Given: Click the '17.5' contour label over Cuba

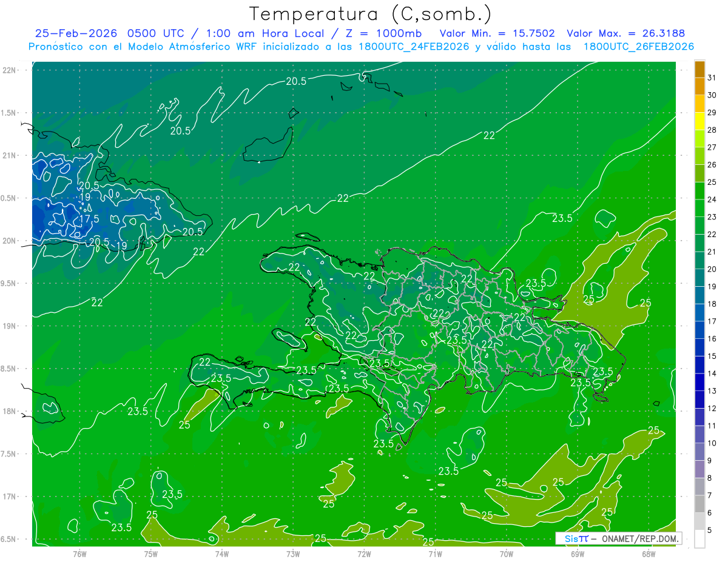Looking at the screenshot, I should pos(89,219).
